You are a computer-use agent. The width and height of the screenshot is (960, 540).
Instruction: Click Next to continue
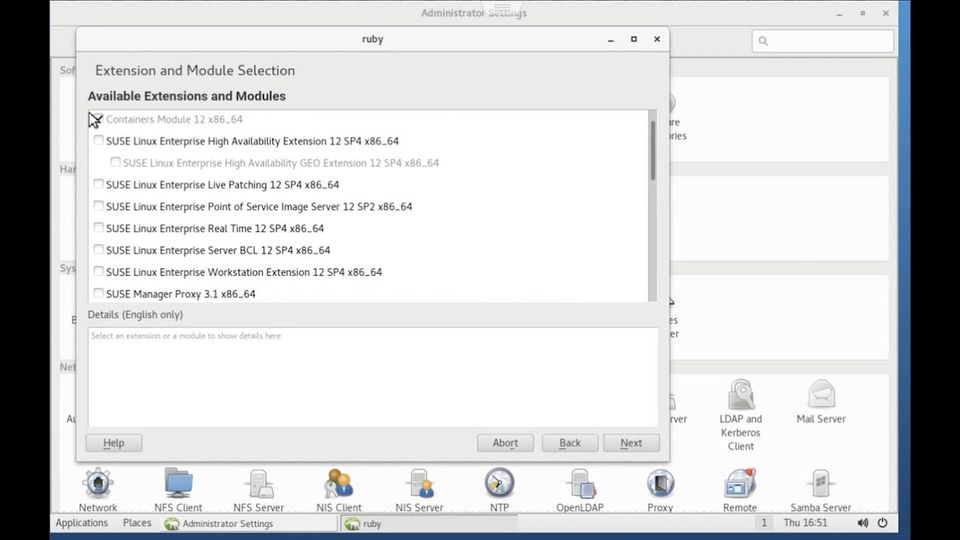coord(631,443)
